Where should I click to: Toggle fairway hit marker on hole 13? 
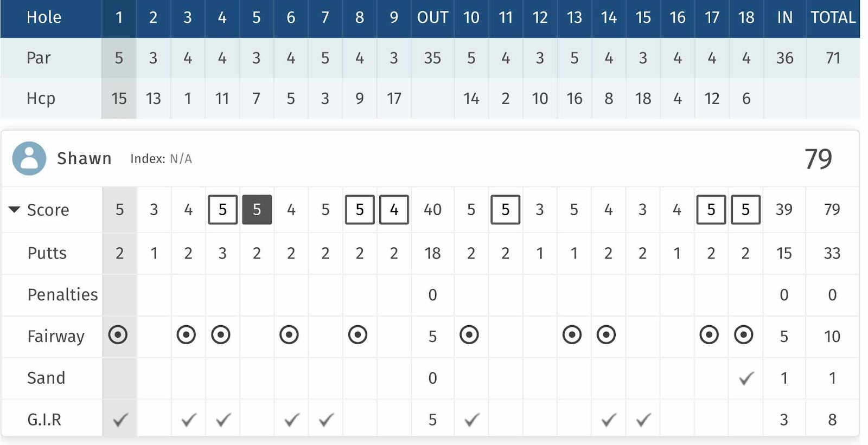572,335
